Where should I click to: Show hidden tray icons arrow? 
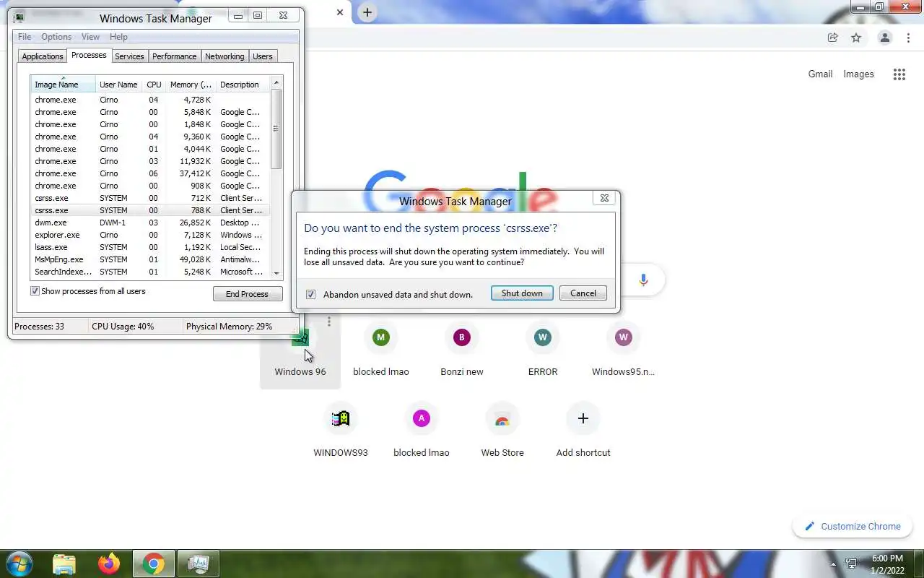click(x=834, y=564)
